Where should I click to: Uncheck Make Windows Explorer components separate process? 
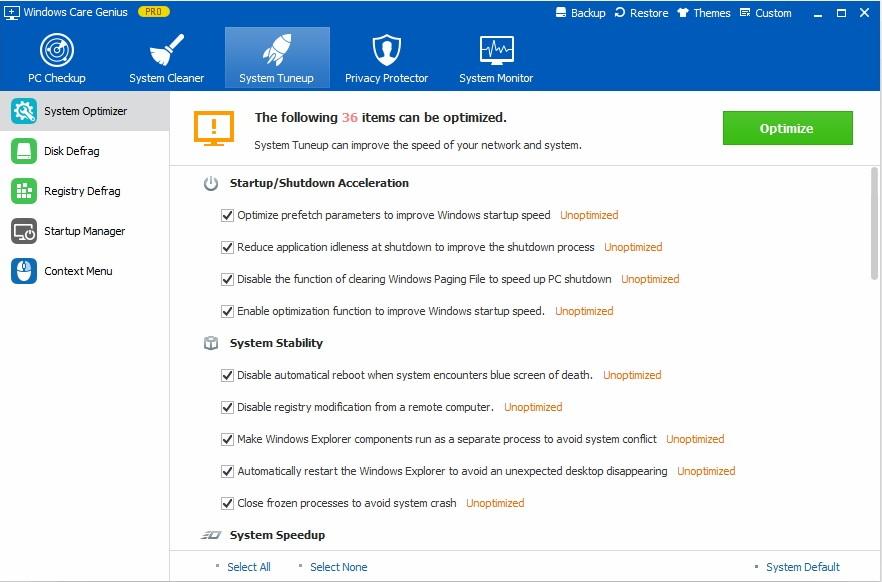227,440
